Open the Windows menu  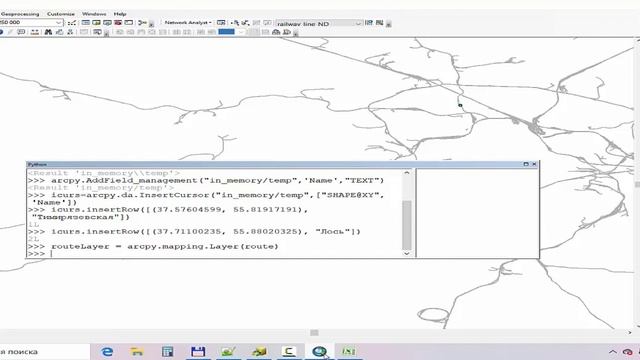click(x=94, y=14)
